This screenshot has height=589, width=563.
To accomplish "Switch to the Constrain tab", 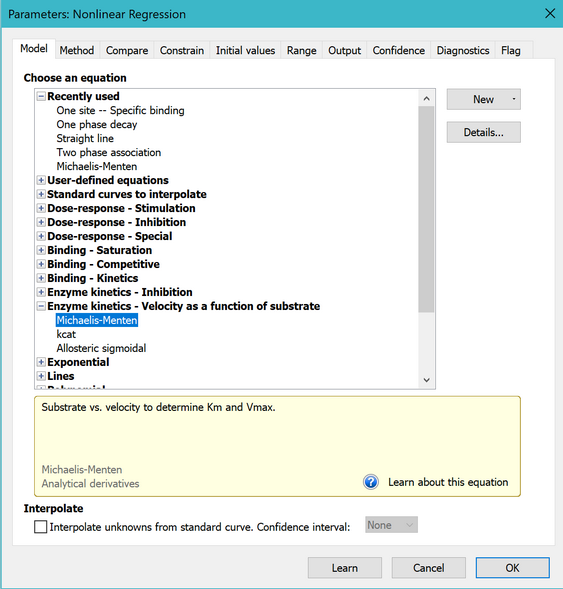I will (x=182, y=50).
